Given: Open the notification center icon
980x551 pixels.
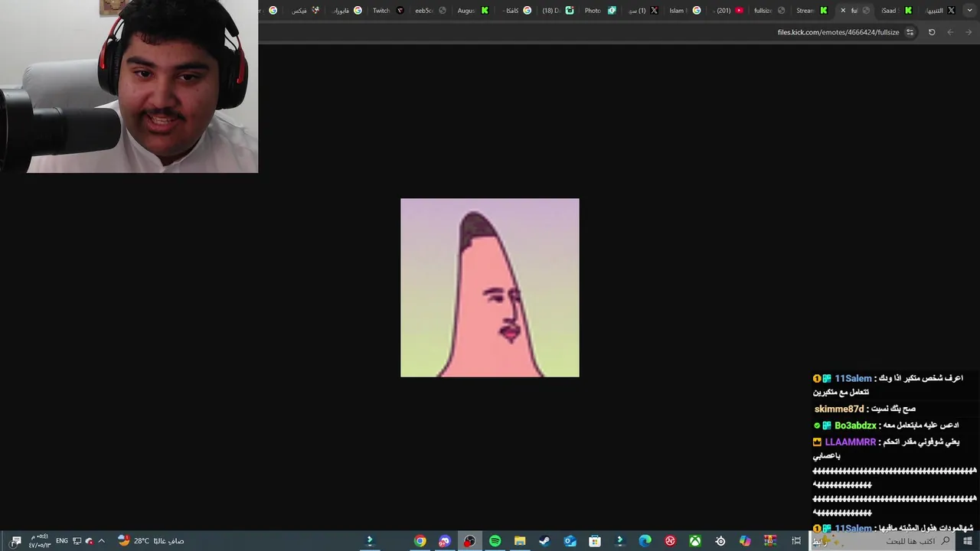Looking at the screenshot, I should point(16,541).
